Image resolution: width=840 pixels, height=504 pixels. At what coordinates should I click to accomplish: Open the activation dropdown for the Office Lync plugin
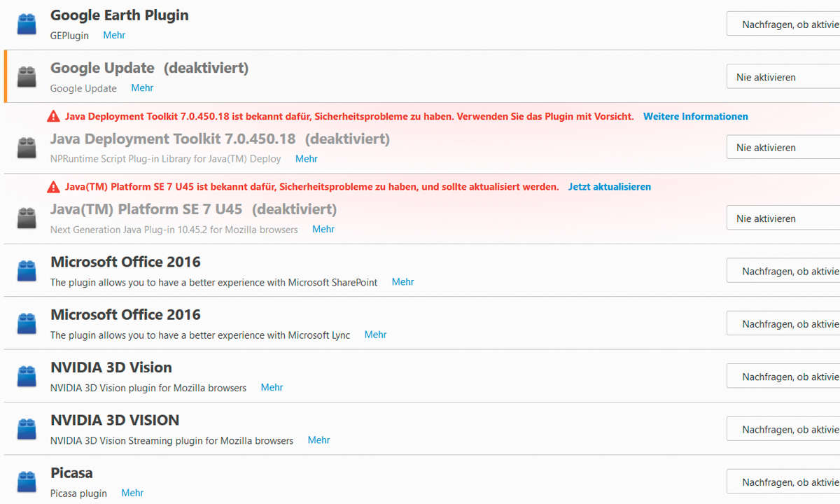coord(783,324)
